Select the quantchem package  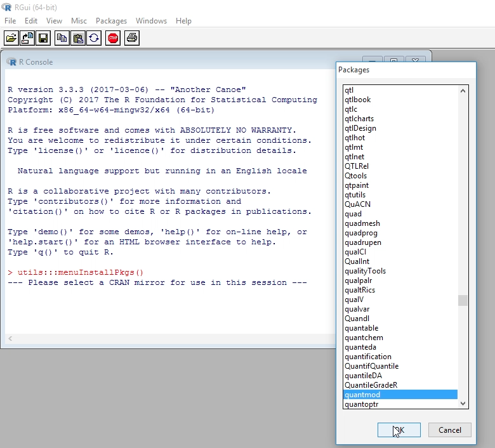[x=400, y=338]
